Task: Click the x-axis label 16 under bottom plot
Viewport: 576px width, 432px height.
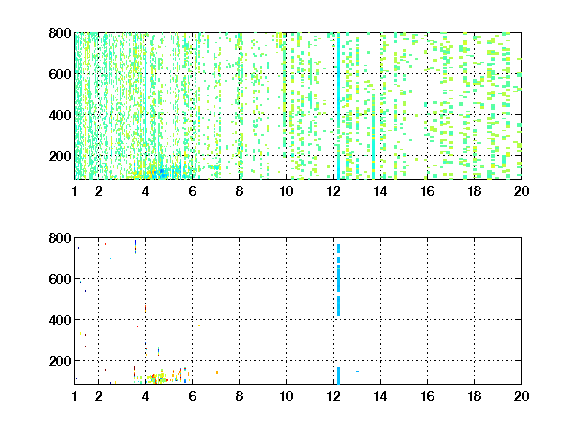Action: point(427,396)
